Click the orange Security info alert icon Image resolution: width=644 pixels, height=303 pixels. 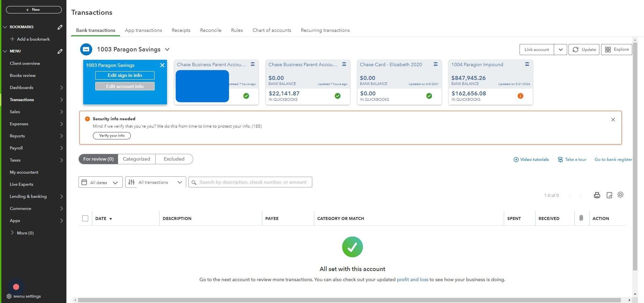click(x=87, y=119)
